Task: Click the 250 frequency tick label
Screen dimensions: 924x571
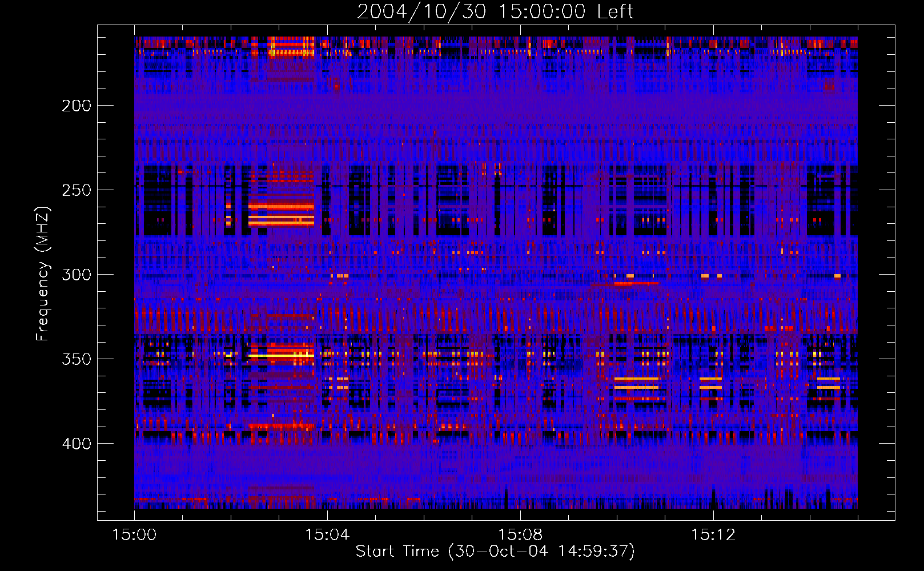Action: (x=77, y=190)
